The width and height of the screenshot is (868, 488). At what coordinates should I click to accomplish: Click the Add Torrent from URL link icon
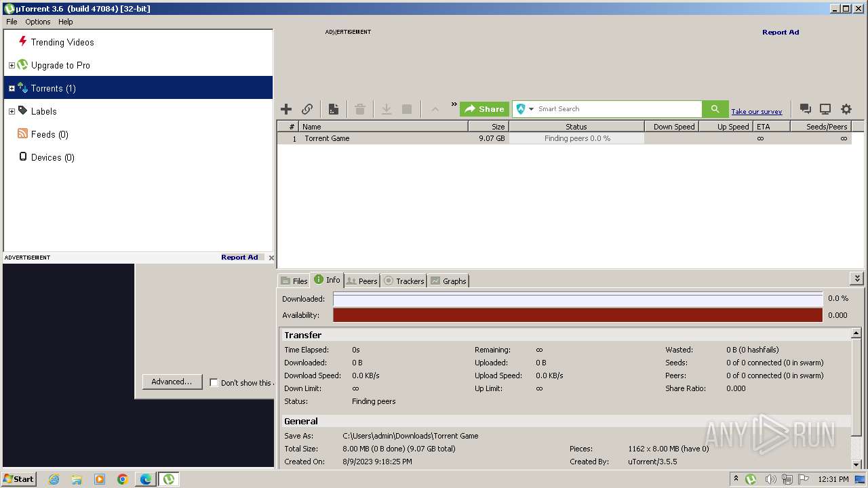click(307, 109)
